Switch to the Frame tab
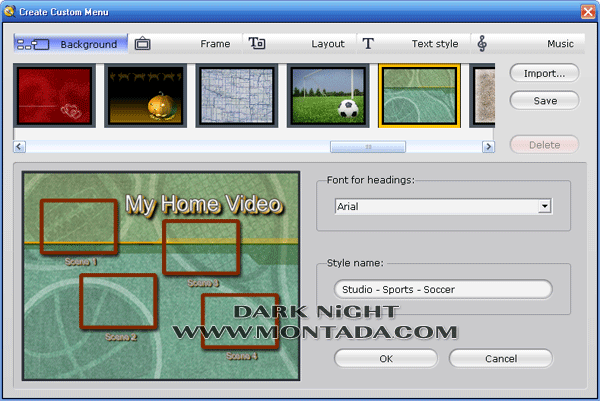The width and height of the screenshot is (600, 401). click(214, 44)
